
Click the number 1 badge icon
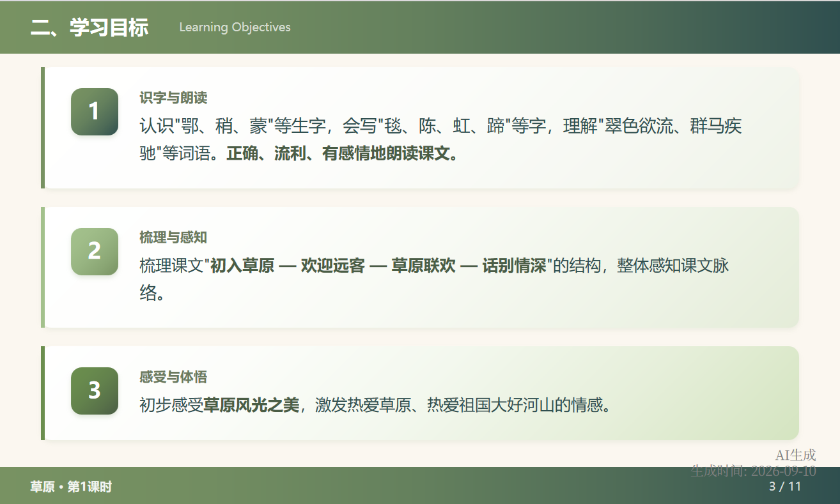tap(95, 112)
